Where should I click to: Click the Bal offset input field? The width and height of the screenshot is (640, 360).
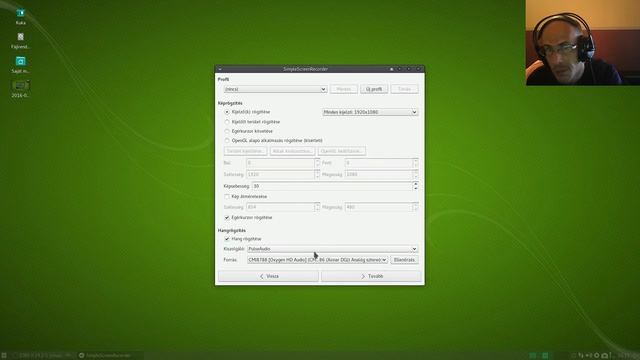(x=280, y=163)
